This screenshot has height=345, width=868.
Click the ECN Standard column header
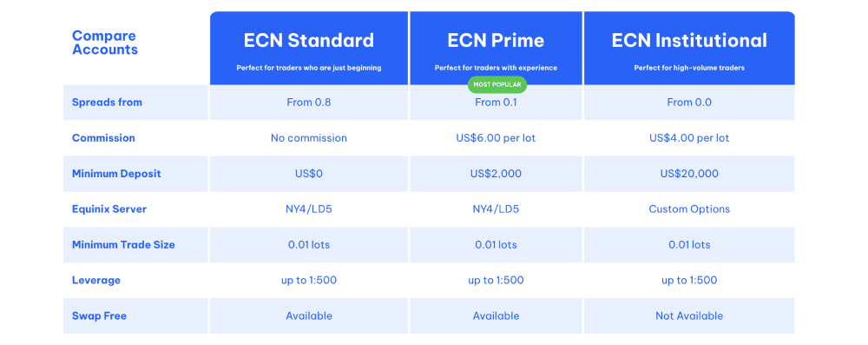(x=309, y=49)
